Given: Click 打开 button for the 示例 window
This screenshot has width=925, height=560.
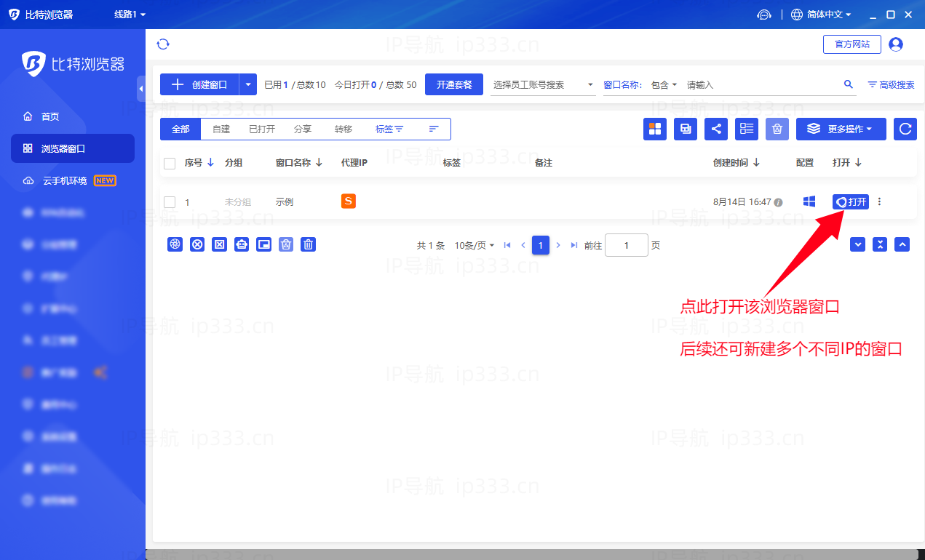Looking at the screenshot, I should click(x=851, y=201).
